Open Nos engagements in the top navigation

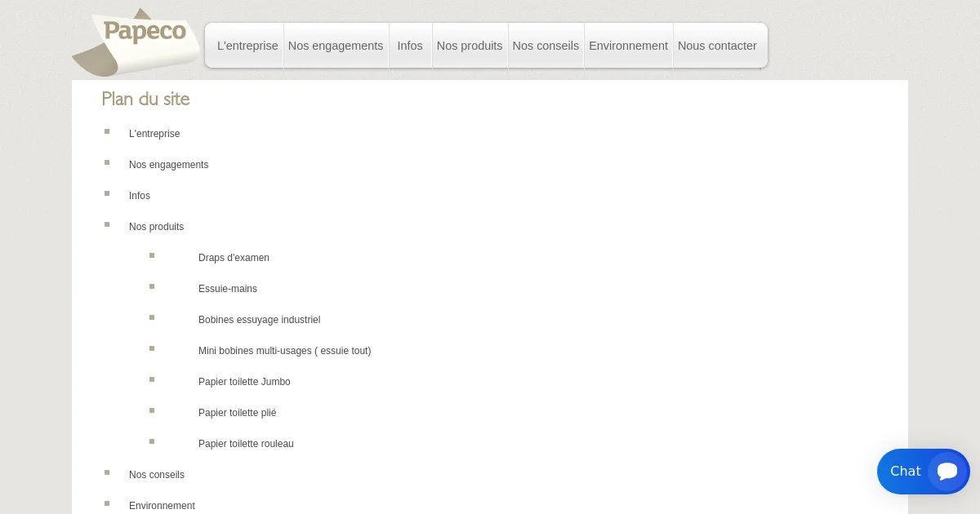[336, 46]
